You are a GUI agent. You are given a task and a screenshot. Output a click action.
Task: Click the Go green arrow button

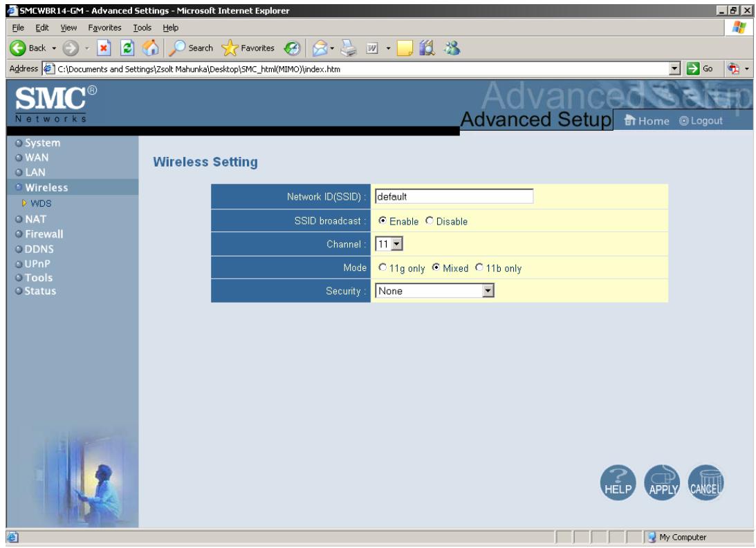pyautogui.click(x=701, y=69)
